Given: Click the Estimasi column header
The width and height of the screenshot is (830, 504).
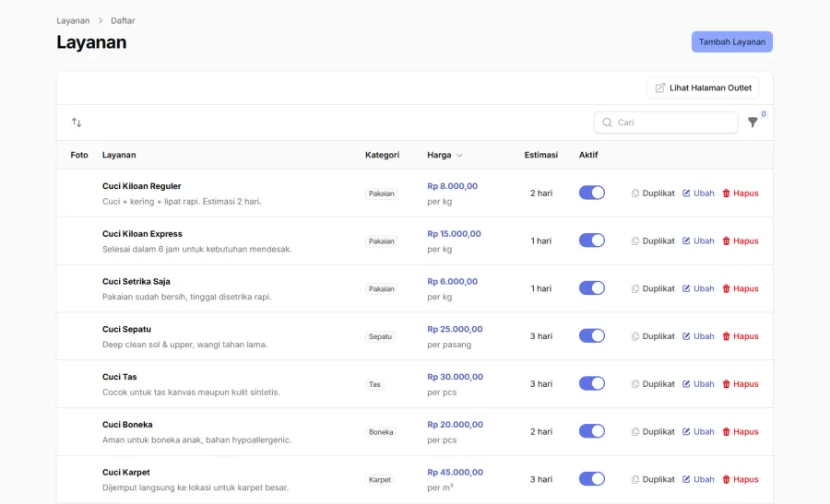Looking at the screenshot, I should (541, 155).
